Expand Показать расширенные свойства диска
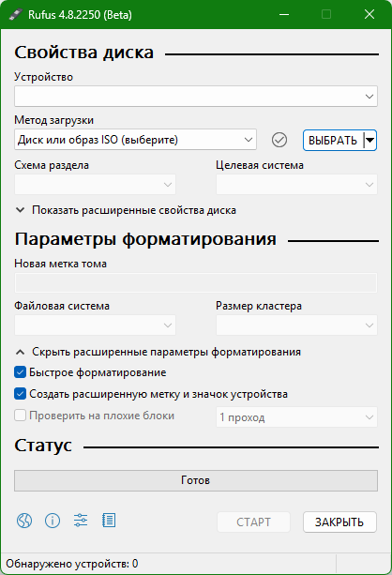The height and width of the screenshot is (575, 392). pyautogui.click(x=126, y=210)
